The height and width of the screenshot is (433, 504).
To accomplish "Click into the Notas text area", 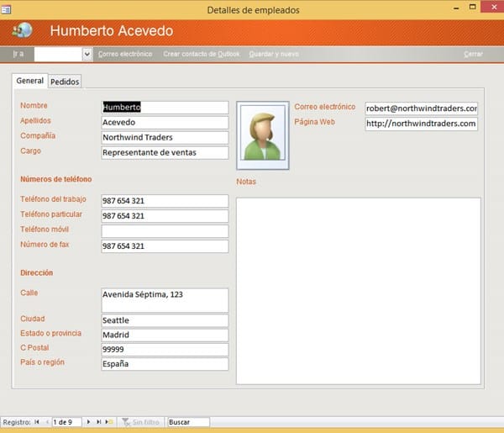I will tap(358, 290).
